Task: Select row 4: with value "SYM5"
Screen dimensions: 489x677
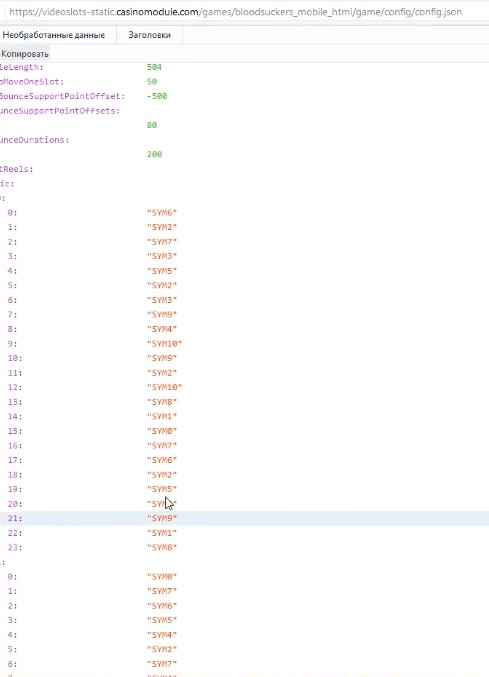Action: [x=244, y=271]
